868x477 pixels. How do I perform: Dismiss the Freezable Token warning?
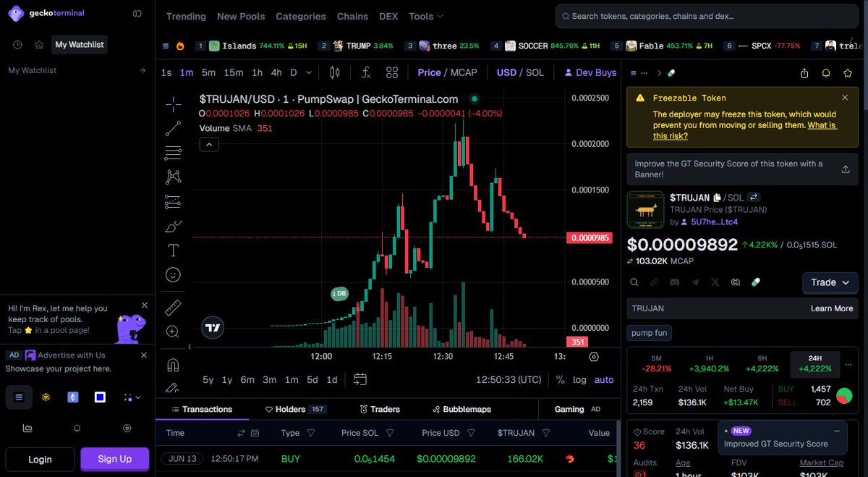(845, 98)
